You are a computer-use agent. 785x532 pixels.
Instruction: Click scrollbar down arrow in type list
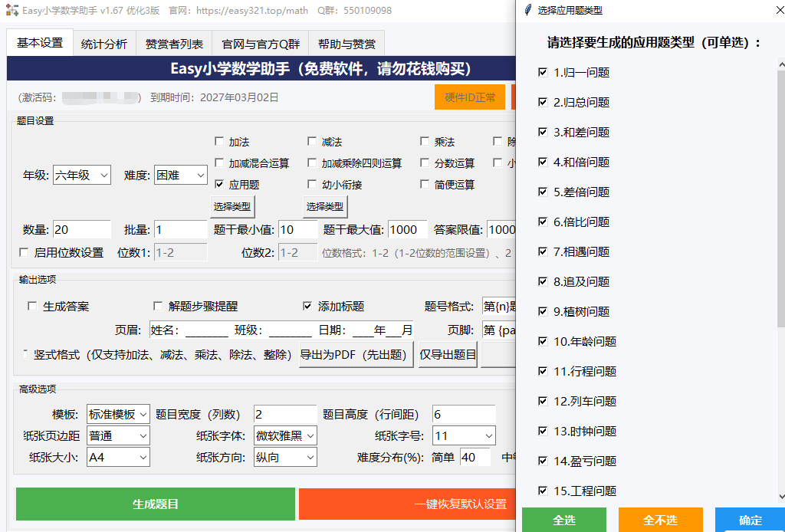point(781,497)
